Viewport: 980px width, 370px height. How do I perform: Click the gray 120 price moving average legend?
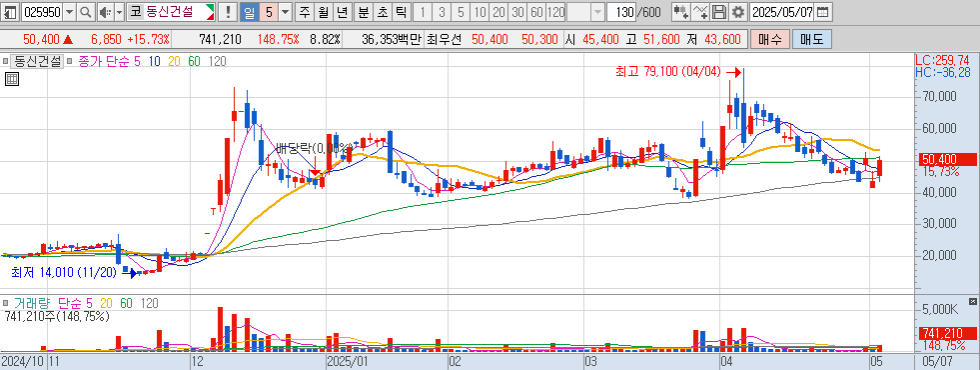[217, 61]
